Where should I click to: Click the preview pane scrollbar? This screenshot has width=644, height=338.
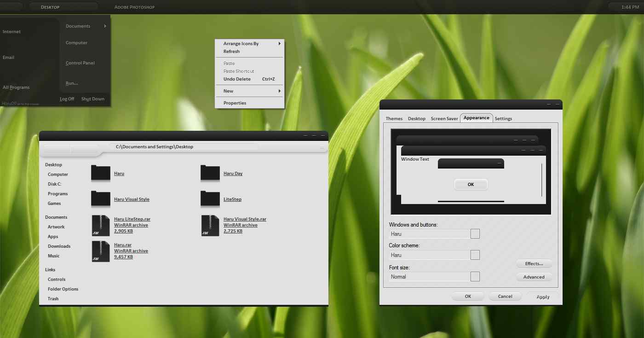coord(542,180)
